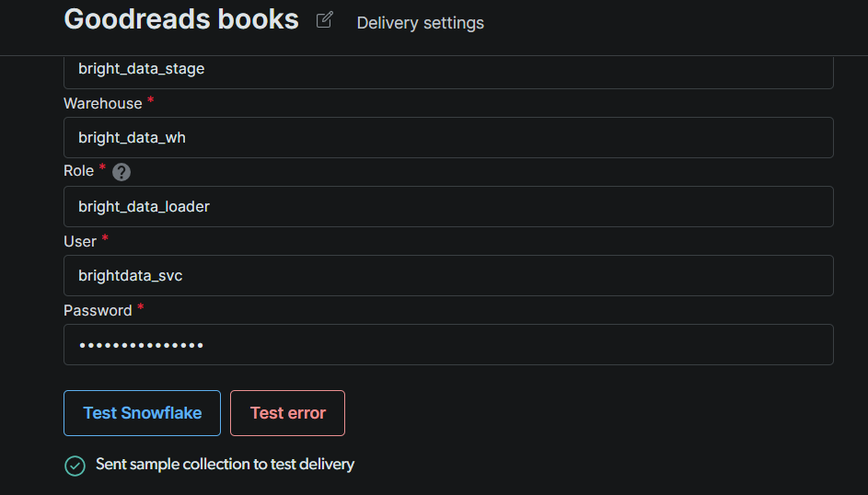Image resolution: width=868 pixels, height=495 pixels.
Task: Click the green success checkmark icon
Action: pos(75,466)
